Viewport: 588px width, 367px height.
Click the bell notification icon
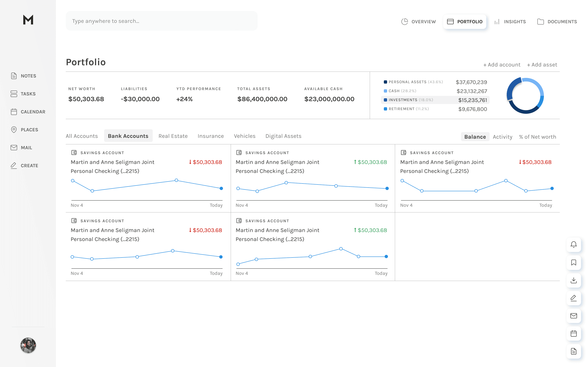pos(574,244)
